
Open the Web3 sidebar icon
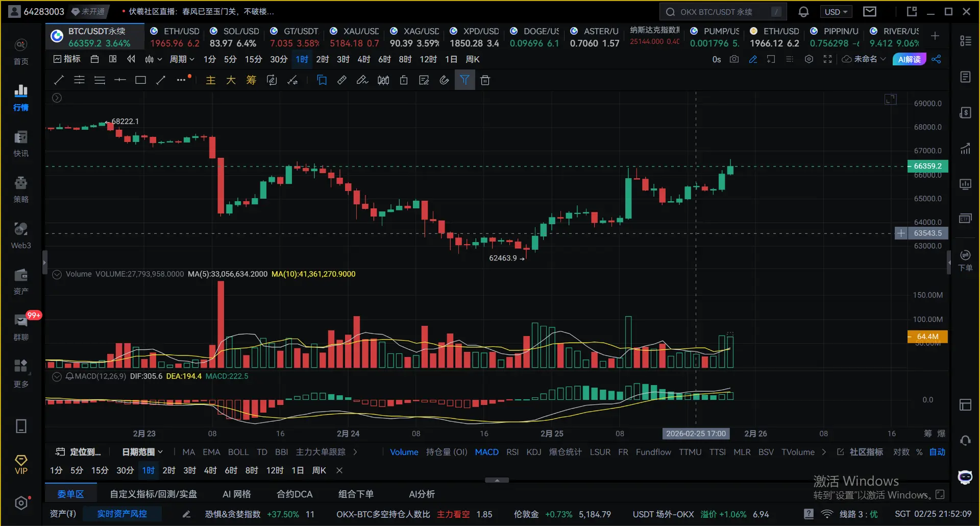pos(21,235)
